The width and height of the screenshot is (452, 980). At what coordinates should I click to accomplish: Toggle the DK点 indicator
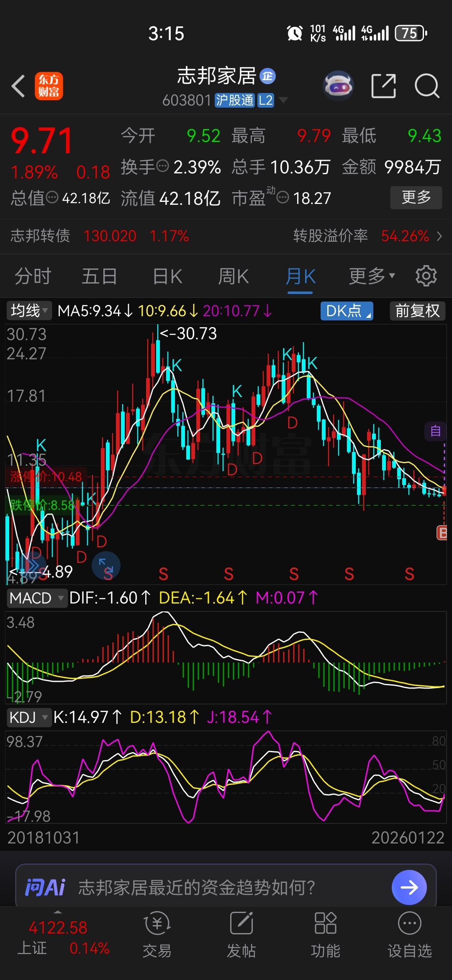pyautogui.click(x=347, y=311)
